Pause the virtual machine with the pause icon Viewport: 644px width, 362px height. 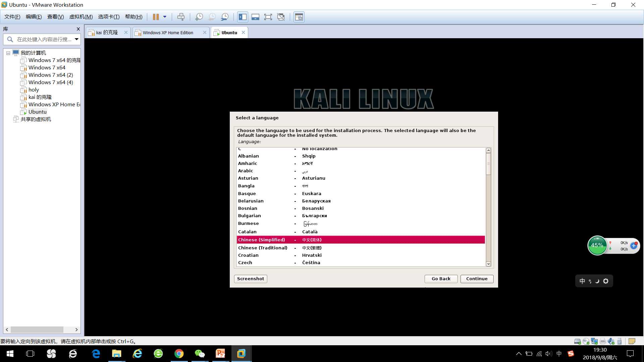pos(156,17)
